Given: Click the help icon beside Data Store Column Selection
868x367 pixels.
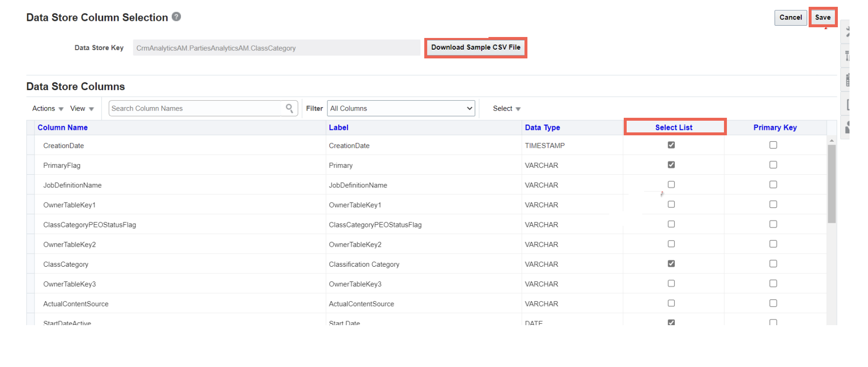Looking at the screenshot, I should 177,17.
